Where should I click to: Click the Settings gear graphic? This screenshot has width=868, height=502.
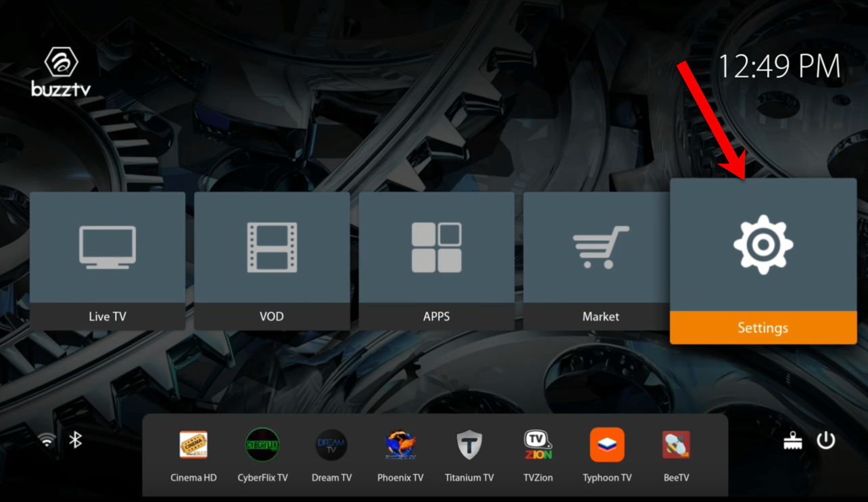click(x=763, y=245)
